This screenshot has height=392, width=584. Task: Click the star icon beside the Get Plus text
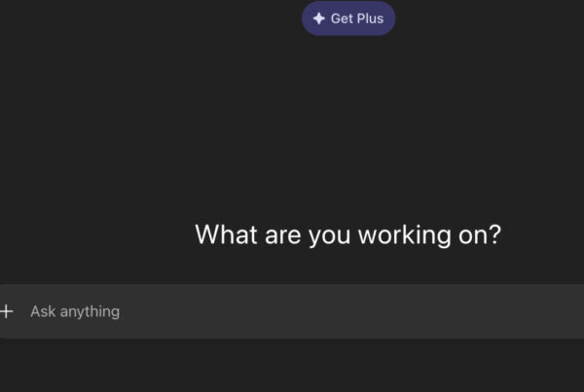[x=319, y=18]
